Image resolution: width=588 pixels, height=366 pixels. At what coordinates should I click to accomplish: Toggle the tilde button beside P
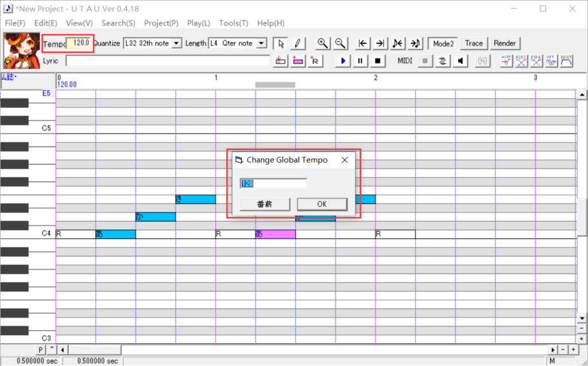pyautogui.click(x=51, y=349)
